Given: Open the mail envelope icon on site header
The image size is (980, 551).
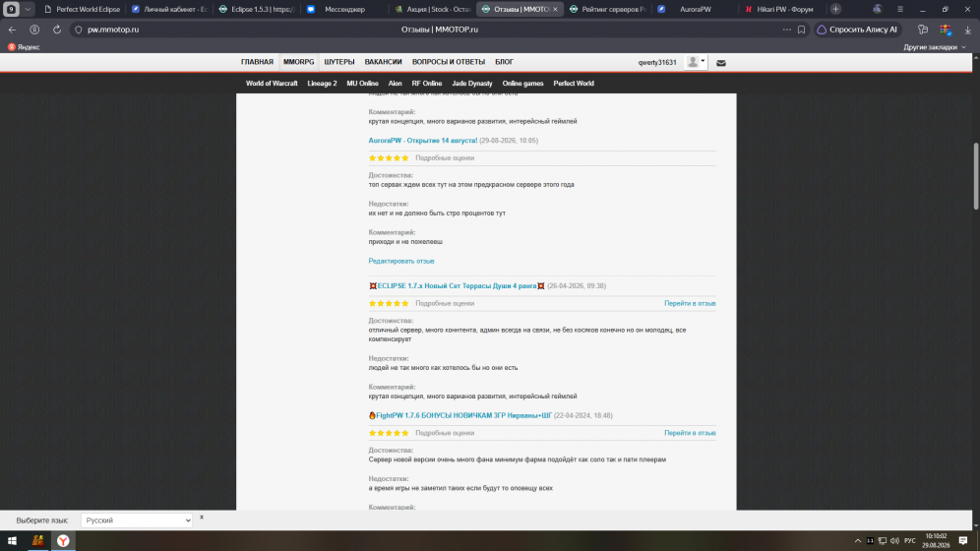Looking at the screenshot, I should tap(720, 62).
